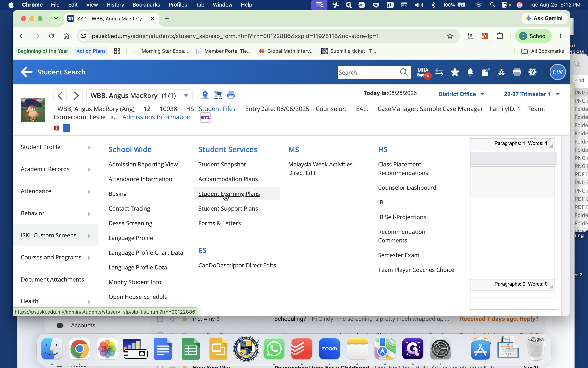
Task: Expand Courses and Programs menu
Action: click(x=56, y=258)
